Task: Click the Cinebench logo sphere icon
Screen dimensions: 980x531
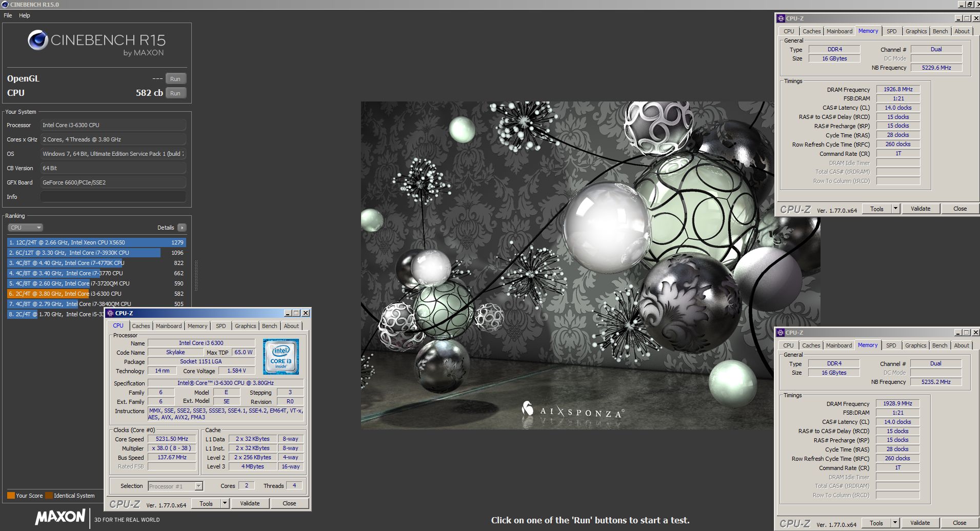Action: tap(37, 40)
